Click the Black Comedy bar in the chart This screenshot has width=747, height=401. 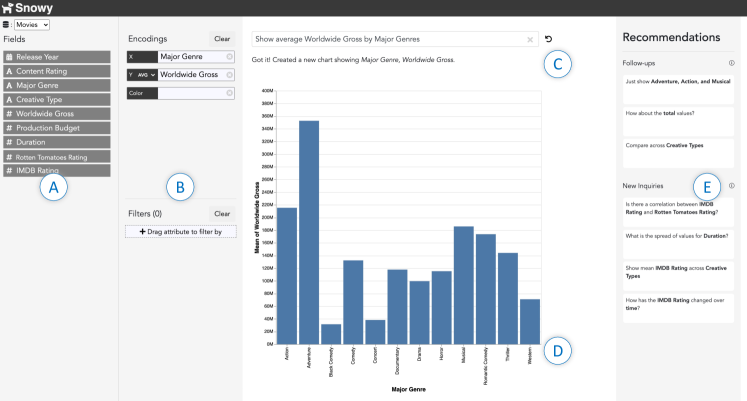tap(331, 334)
